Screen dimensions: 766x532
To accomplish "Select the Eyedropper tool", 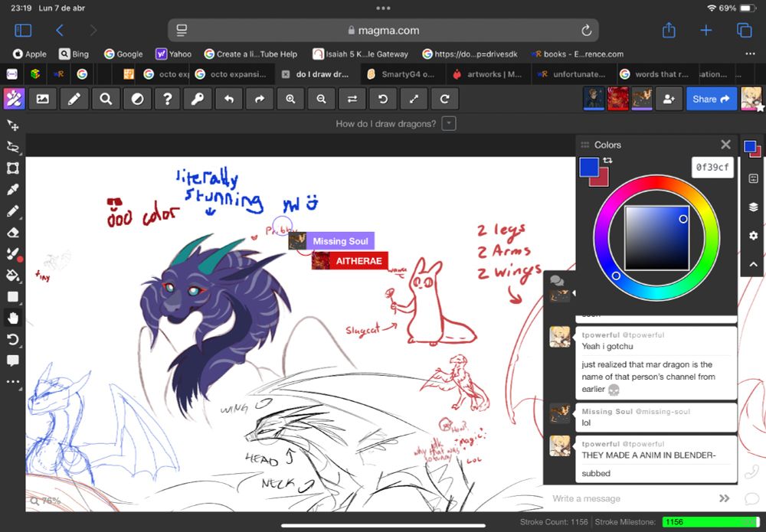I will coord(13,189).
